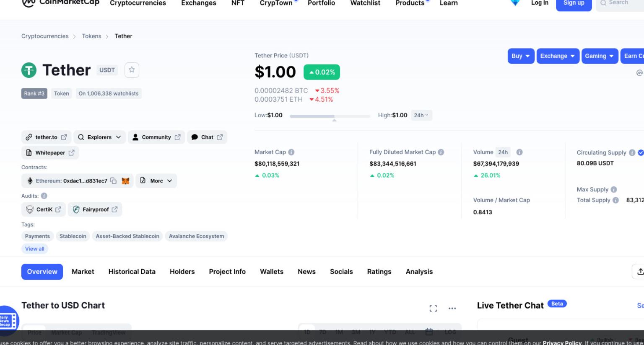Open the Gaming dropdown

(600, 56)
